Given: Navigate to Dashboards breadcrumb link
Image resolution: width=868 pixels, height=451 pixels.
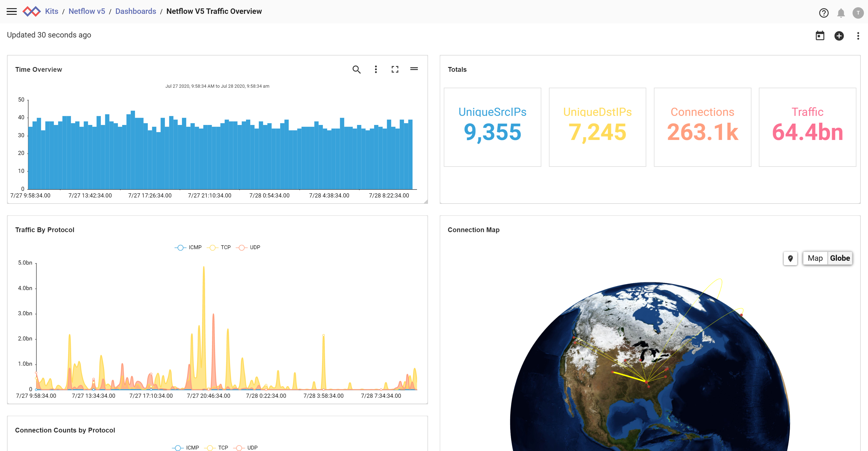Looking at the screenshot, I should point(135,11).
